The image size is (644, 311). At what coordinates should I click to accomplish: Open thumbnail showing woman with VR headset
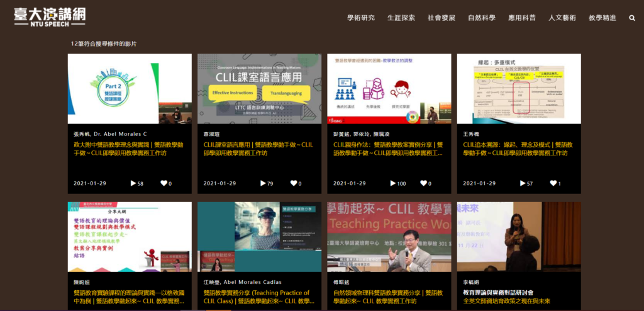coord(260,237)
